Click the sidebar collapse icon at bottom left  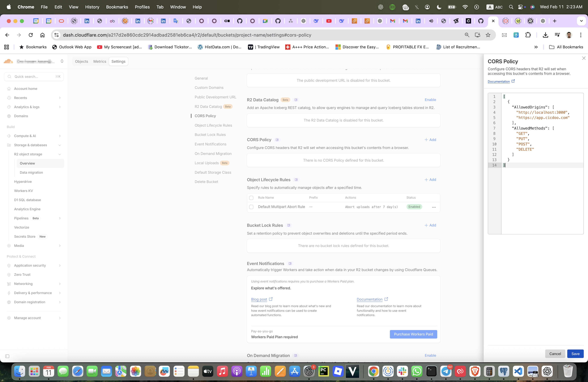pyautogui.click(x=7, y=356)
